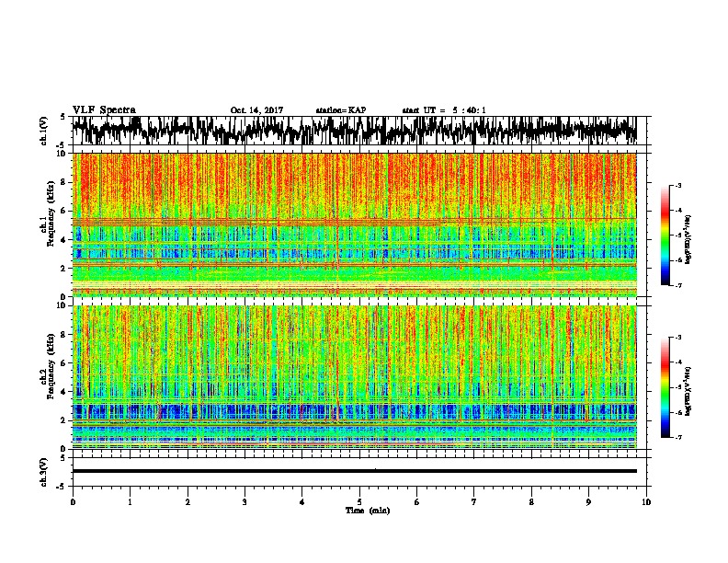Click the "8" time-axis tick label
This screenshot has height=563, width=728.
531,502
